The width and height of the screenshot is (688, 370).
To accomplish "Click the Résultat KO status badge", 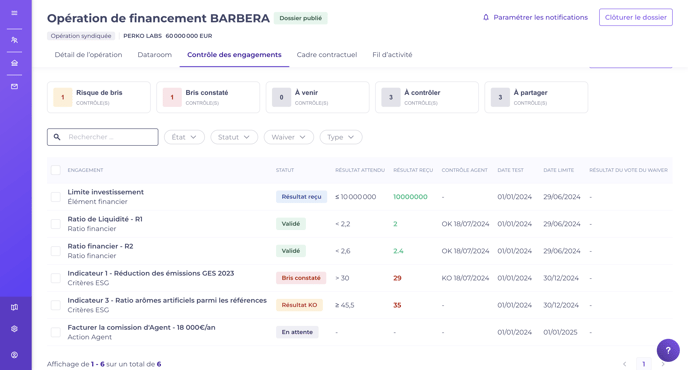I will tap(299, 305).
